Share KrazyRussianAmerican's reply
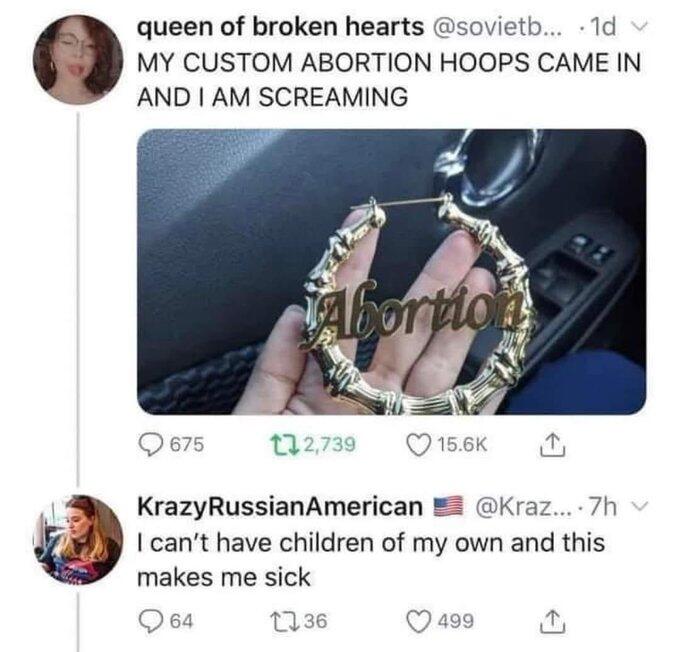The height and width of the screenshot is (652, 680). point(553,620)
